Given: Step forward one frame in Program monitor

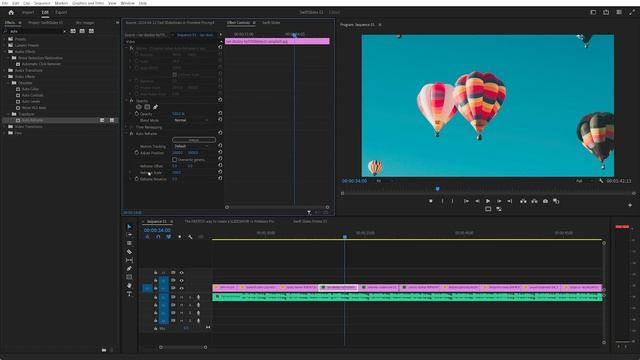Looking at the screenshot, I should click(499, 201).
